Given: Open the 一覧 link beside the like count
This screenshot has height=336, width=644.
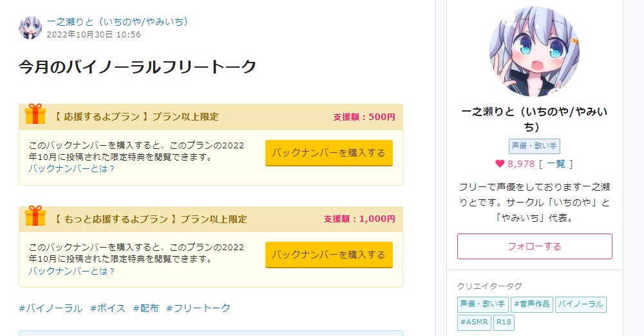Looking at the screenshot, I should (555, 164).
